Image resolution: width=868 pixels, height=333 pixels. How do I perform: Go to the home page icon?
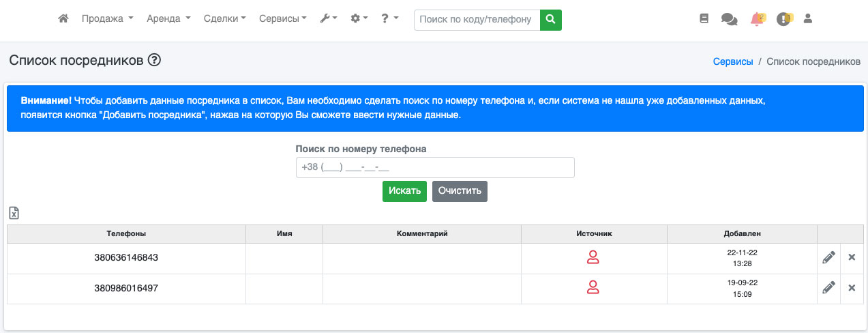tap(63, 19)
